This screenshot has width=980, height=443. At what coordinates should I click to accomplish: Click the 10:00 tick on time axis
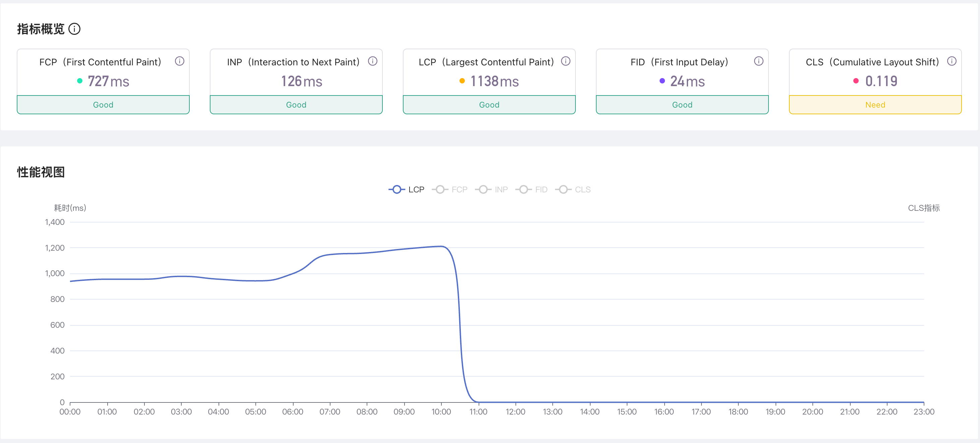pos(441,412)
